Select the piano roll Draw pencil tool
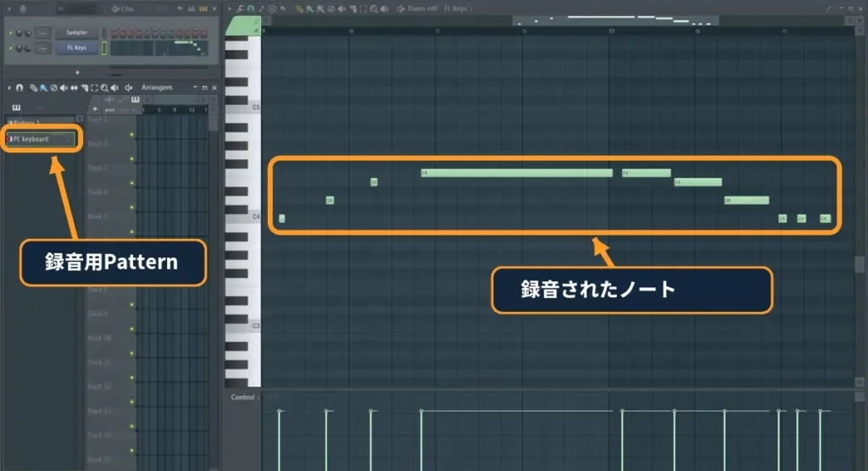868x471 pixels. coord(299,8)
